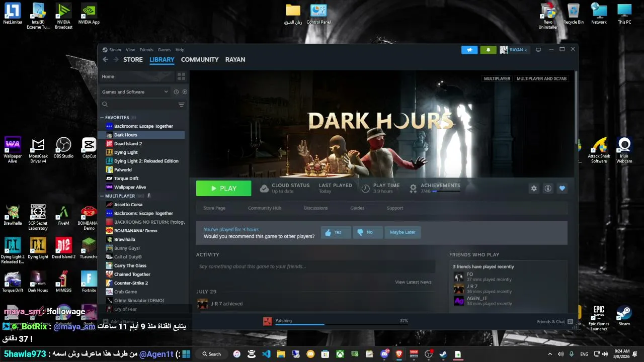
Task: Open the Store Page link
Action: click(214, 208)
